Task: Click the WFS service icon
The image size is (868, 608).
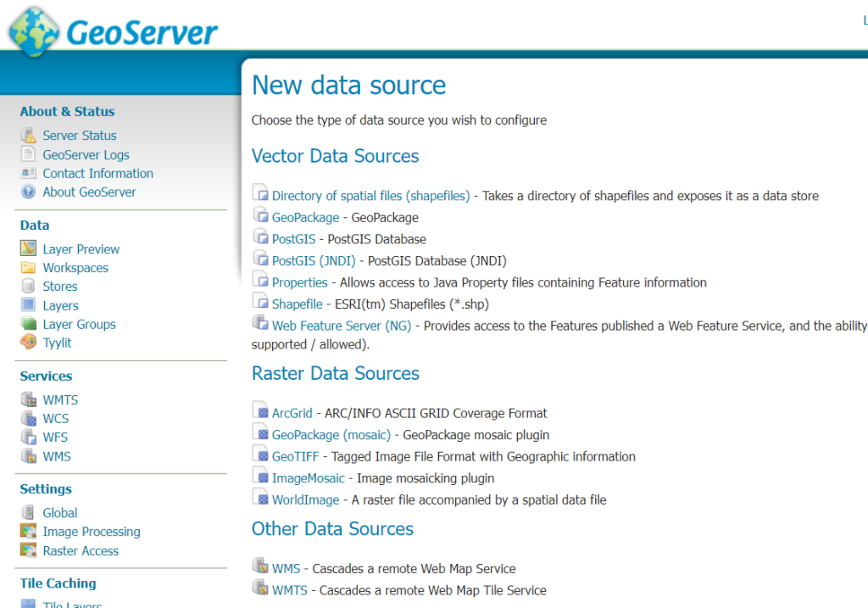Action: 28,437
